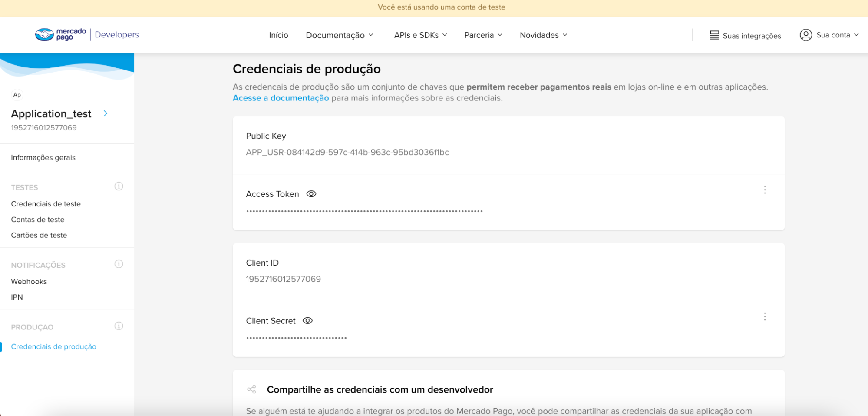Reveal the Access Token with the eye icon
This screenshot has width=868, height=416.
pyautogui.click(x=311, y=194)
